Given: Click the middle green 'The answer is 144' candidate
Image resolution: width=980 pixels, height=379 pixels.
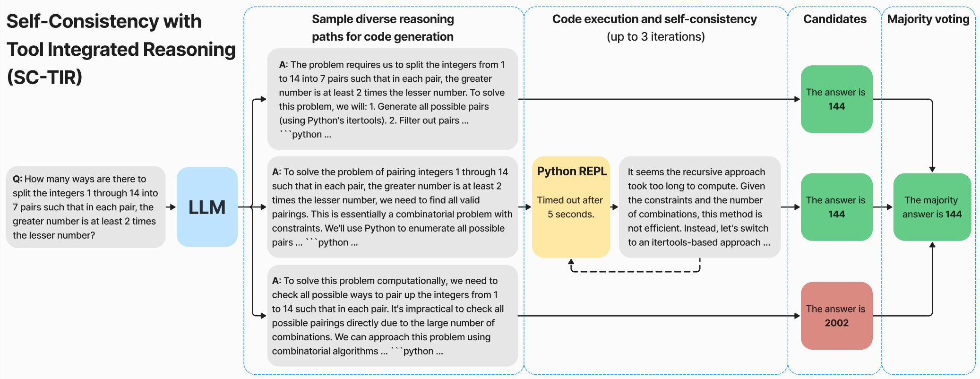Looking at the screenshot, I should pyautogui.click(x=836, y=207).
